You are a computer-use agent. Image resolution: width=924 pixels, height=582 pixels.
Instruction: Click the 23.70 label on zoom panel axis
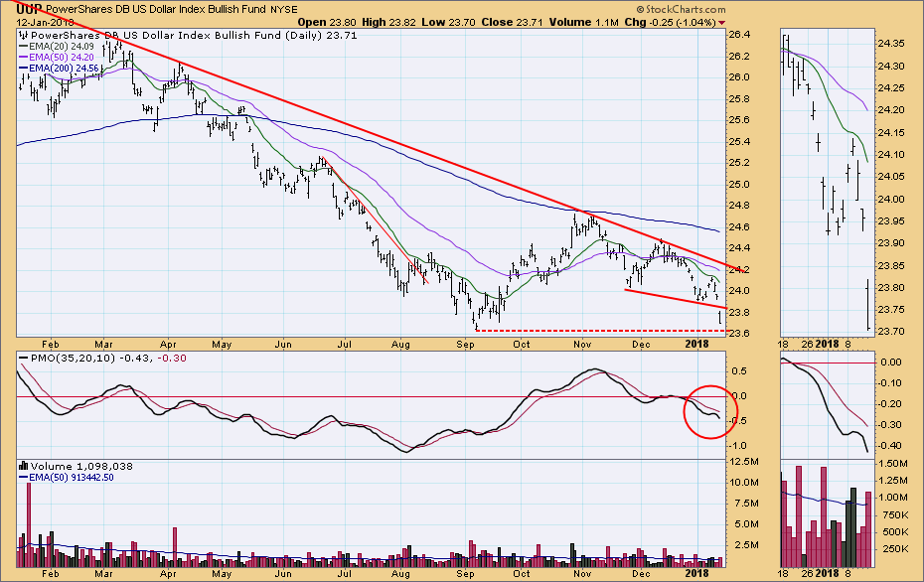tap(890, 332)
